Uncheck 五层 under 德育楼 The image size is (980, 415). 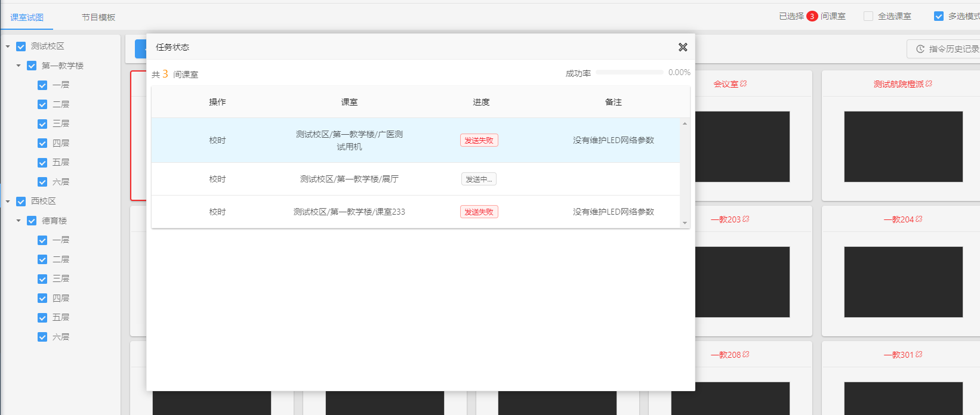coord(42,318)
